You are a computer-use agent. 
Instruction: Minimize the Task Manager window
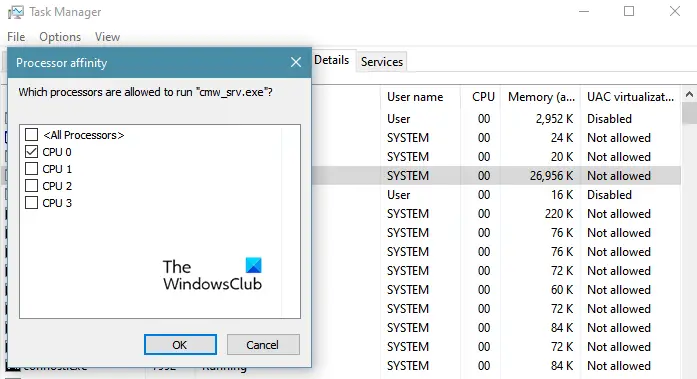tap(584, 11)
